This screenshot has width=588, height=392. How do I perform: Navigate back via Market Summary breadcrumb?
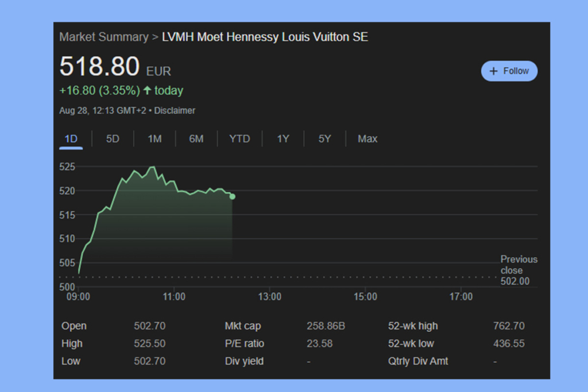(x=103, y=37)
